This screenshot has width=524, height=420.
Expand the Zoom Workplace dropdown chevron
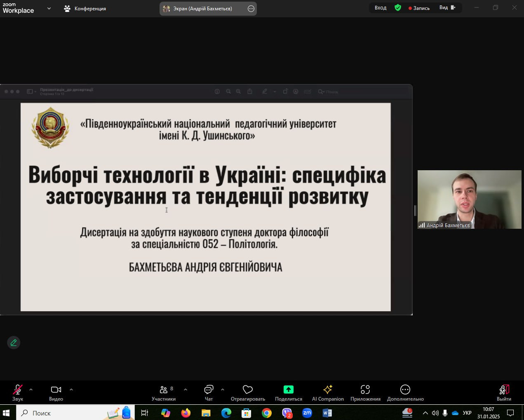pyautogui.click(x=49, y=8)
